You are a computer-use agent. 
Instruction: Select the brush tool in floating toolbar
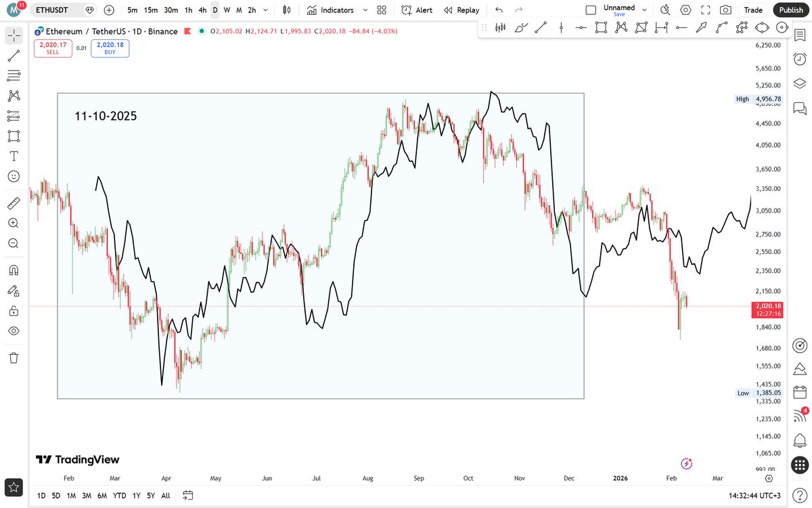[x=520, y=28]
